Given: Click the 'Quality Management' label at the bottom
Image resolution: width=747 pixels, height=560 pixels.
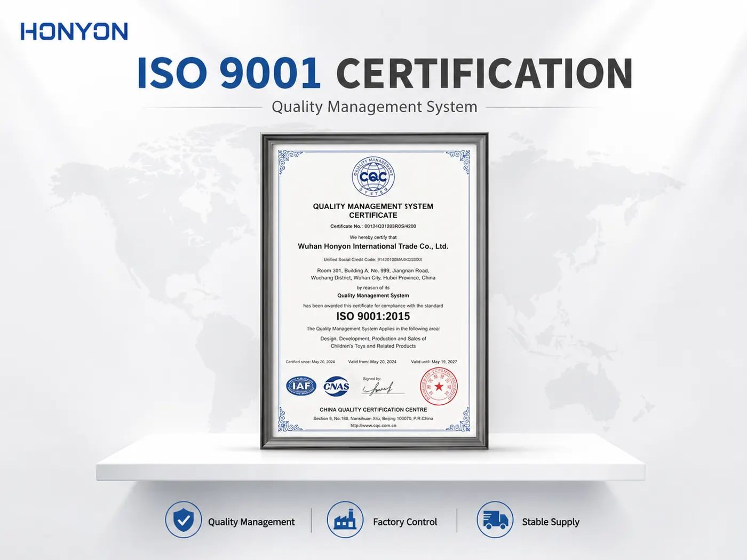Looking at the screenshot, I should 251,522.
